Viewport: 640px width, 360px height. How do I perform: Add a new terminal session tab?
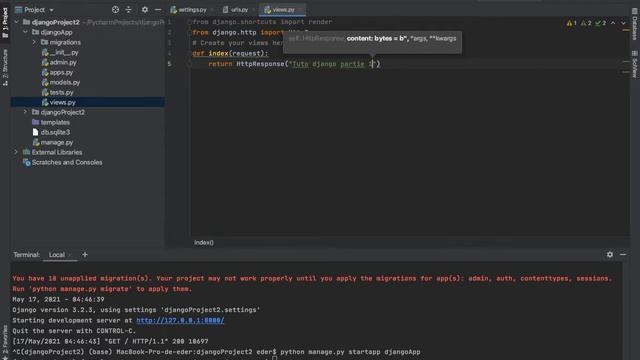pyautogui.click(x=85, y=254)
